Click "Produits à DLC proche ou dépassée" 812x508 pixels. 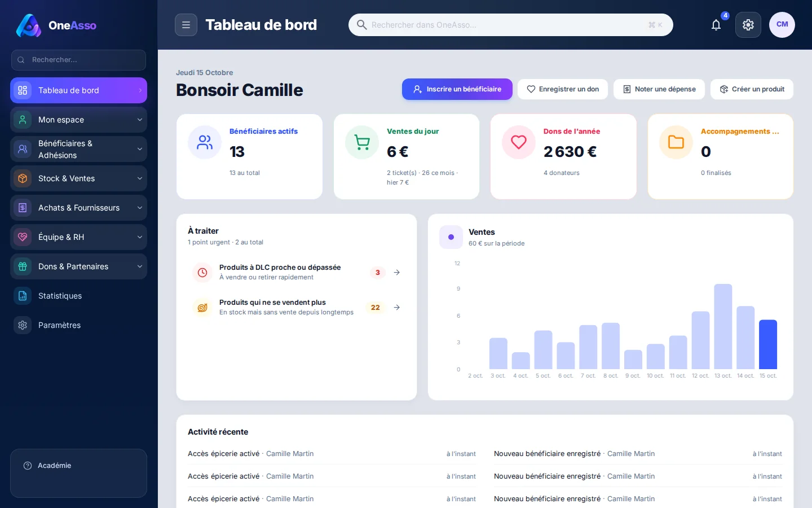point(280,268)
